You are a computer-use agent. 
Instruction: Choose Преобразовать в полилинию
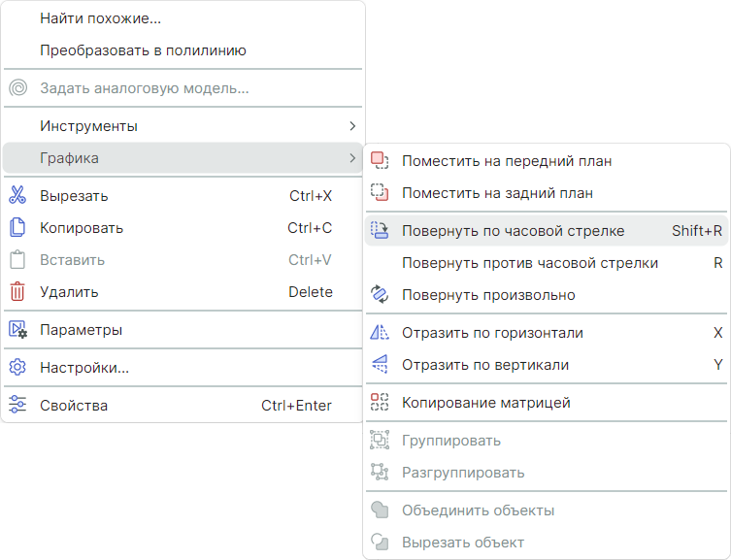click(x=143, y=50)
